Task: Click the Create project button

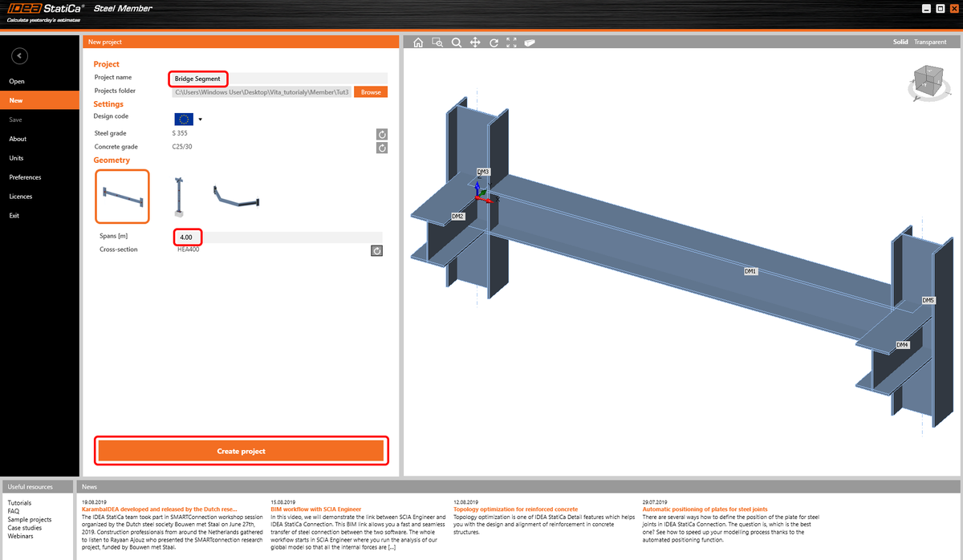Action: click(x=241, y=450)
